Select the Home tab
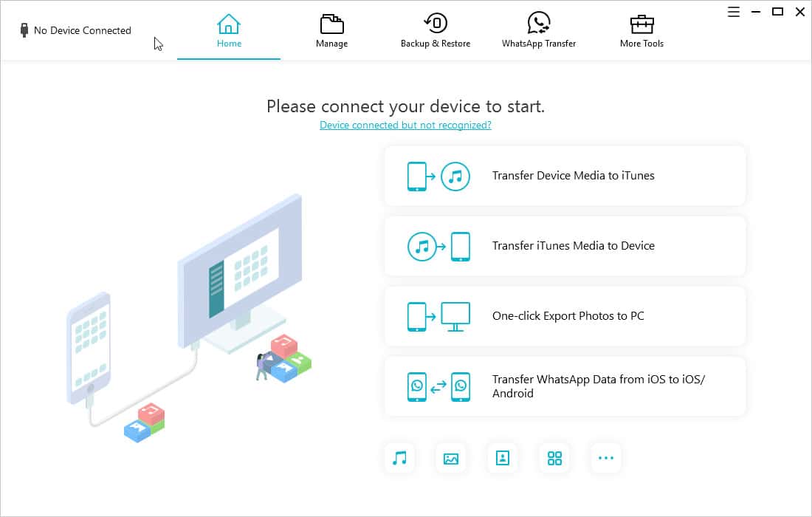This screenshot has height=517, width=812. pyautogui.click(x=229, y=31)
